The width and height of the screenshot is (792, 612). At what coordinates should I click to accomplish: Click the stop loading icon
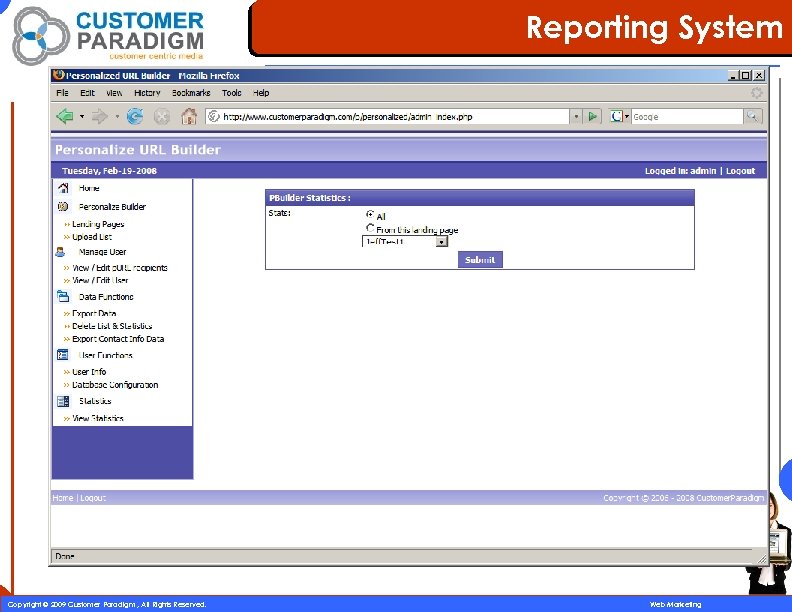(x=161, y=117)
